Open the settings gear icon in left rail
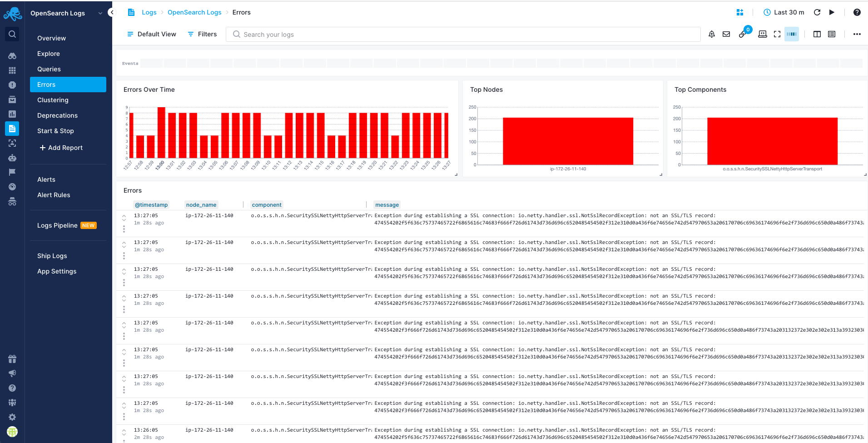This screenshot has height=443, width=868. [12, 417]
